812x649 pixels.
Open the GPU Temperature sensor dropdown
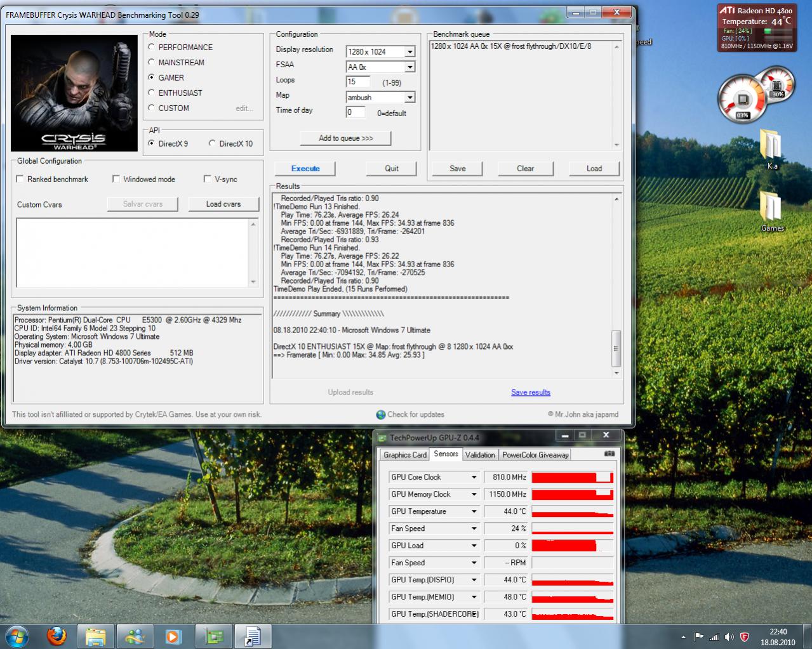474,511
